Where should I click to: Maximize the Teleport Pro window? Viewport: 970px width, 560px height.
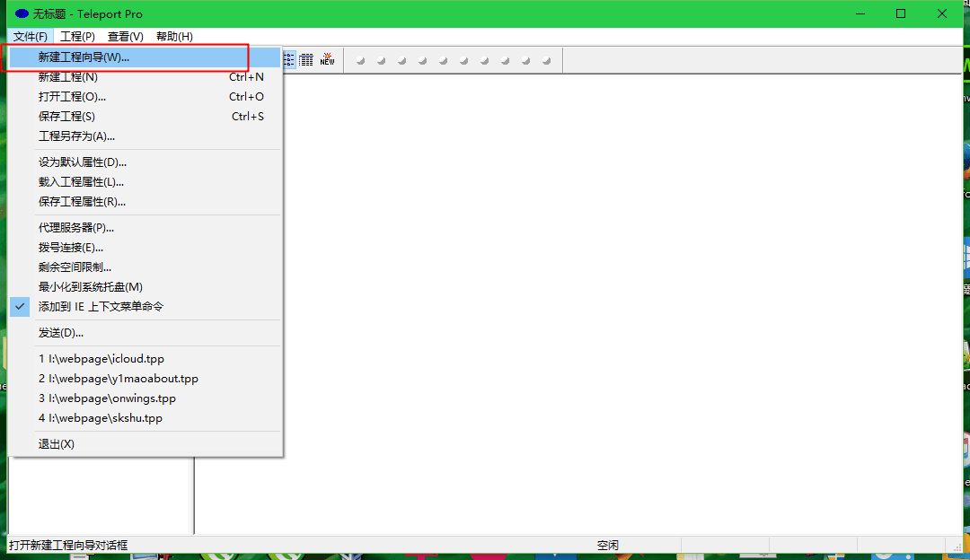[901, 13]
